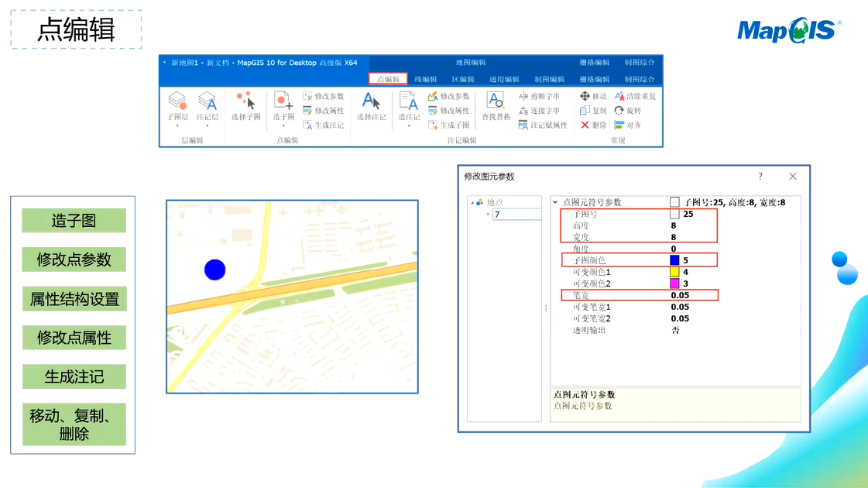Switch to the 线编辑 ribbon tab

coord(426,79)
